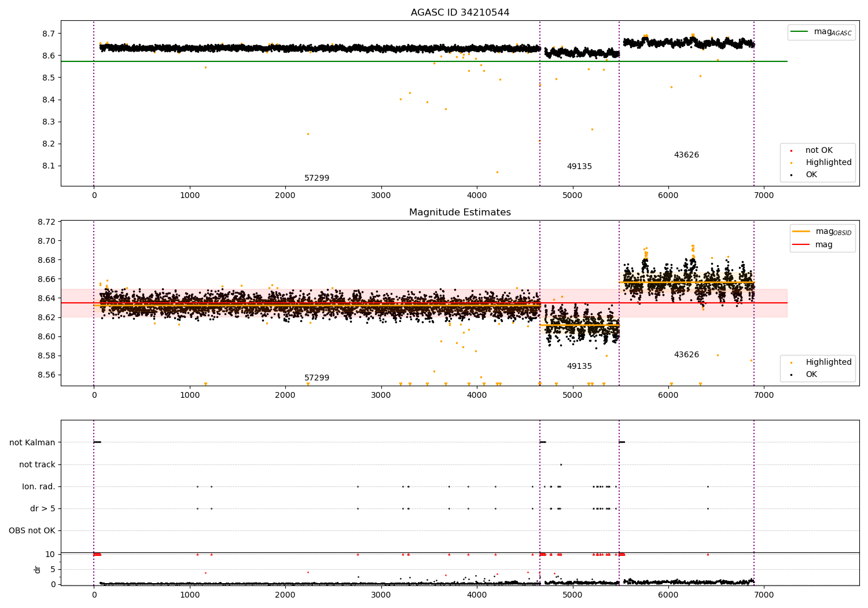Screen dimensions: 868x608
Task: Click the 3000 x-tick of bottom plot
Action: pyautogui.click(x=381, y=595)
